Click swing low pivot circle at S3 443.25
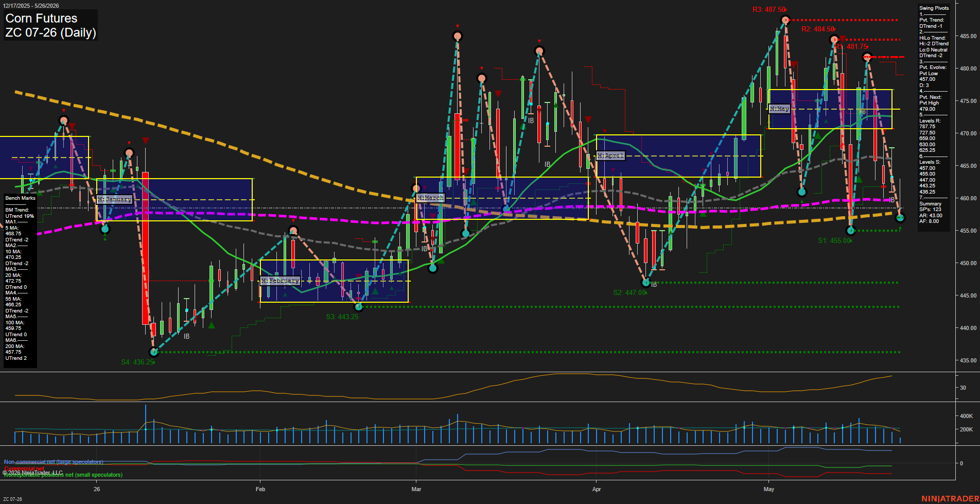Viewport: 980px width, 504px height. click(359, 307)
